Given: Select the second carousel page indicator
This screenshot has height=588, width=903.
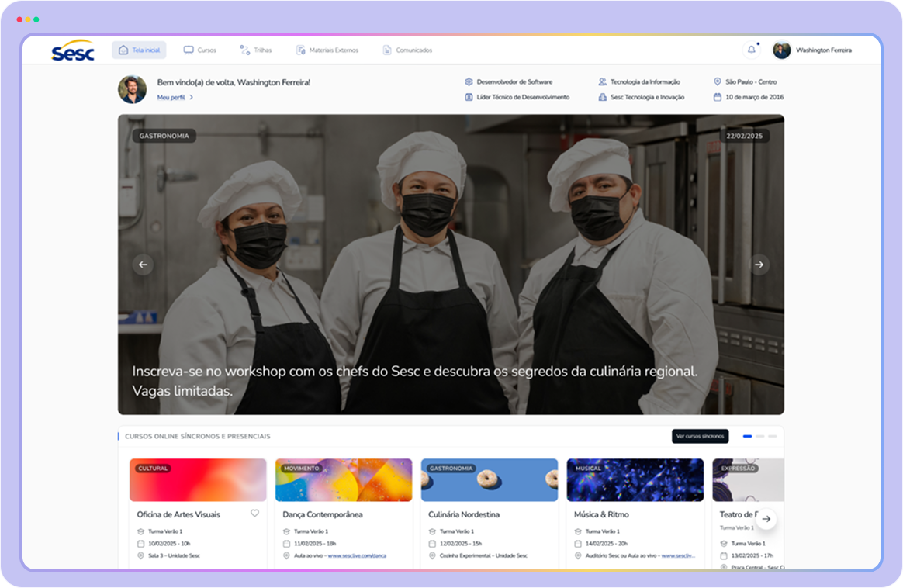Looking at the screenshot, I should coord(760,436).
